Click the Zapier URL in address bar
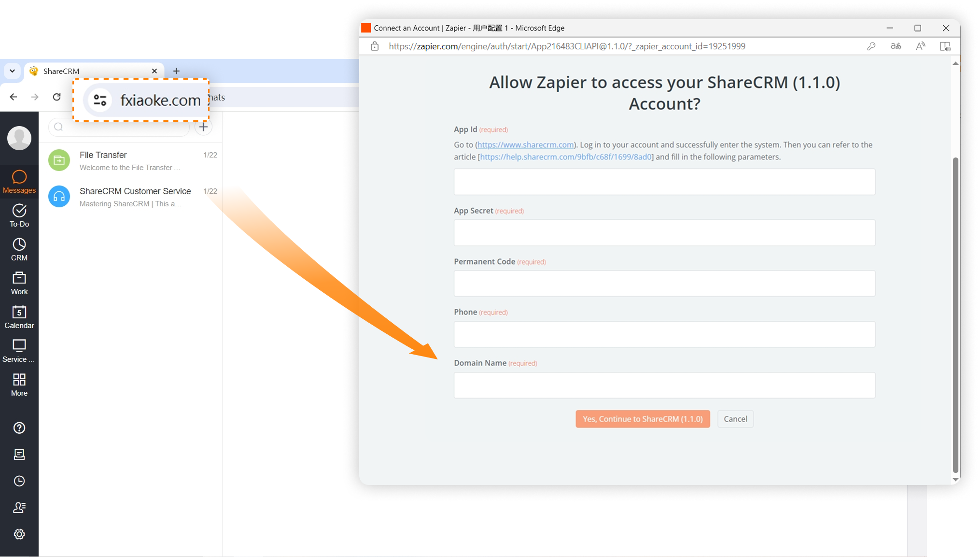Image resolution: width=980 pixels, height=557 pixels. pyautogui.click(x=567, y=46)
